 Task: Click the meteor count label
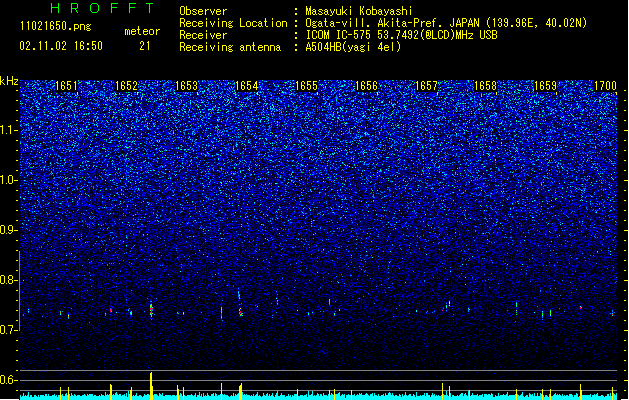(x=142, y=31)
